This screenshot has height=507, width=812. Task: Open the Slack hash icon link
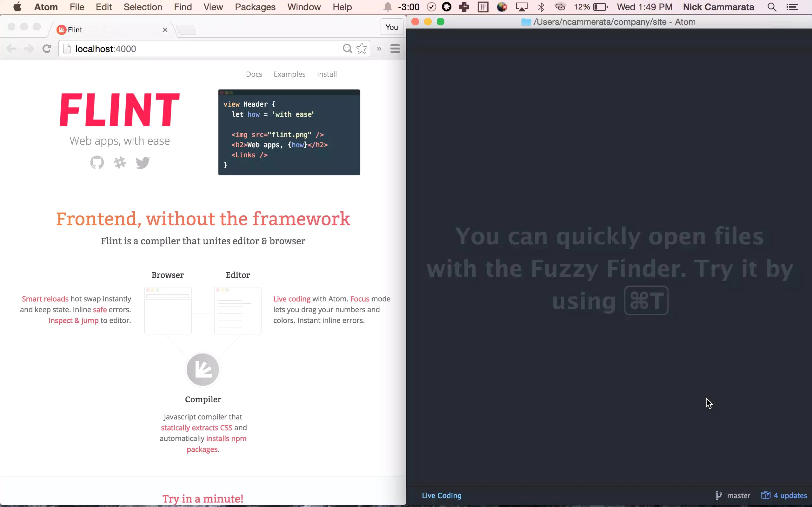coord(120,163)
